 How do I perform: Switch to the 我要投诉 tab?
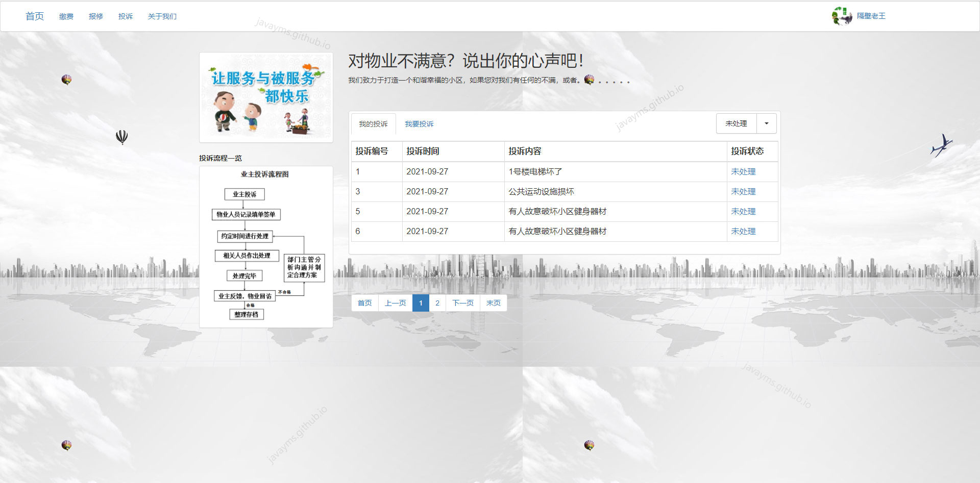(419, 123)
